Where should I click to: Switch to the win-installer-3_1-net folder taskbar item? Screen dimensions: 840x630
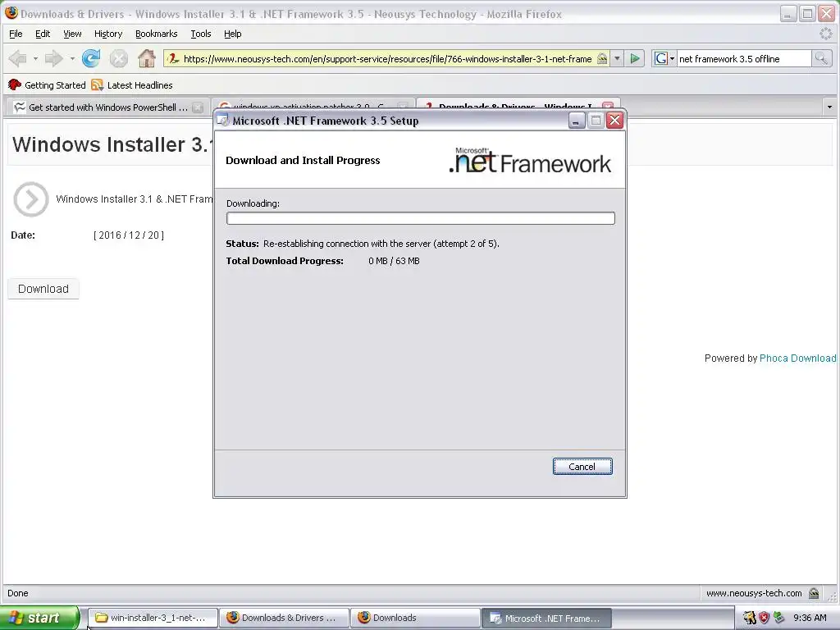point(153,618)
